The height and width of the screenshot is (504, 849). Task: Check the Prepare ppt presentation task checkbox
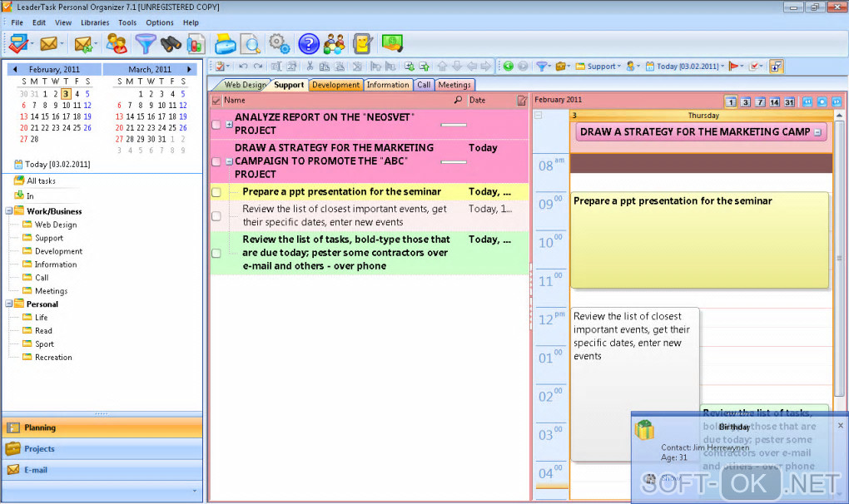pyautogui.click(x=216, y=192)
